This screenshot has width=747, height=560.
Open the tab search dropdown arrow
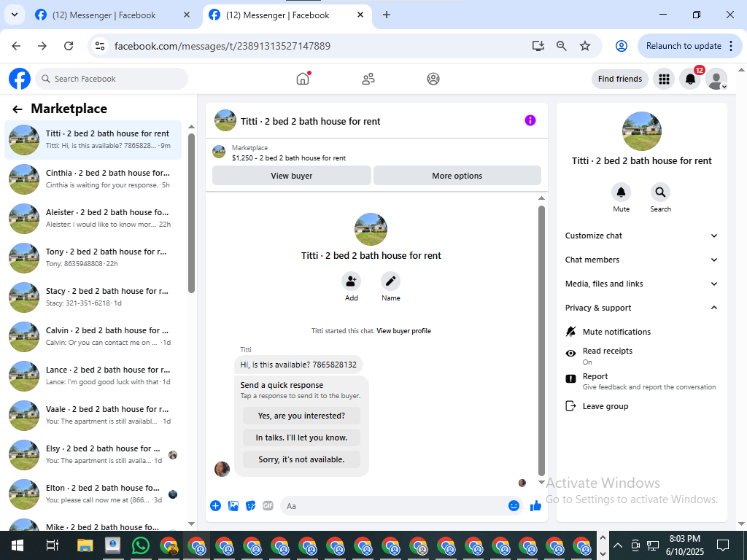(x=15, y=15)
